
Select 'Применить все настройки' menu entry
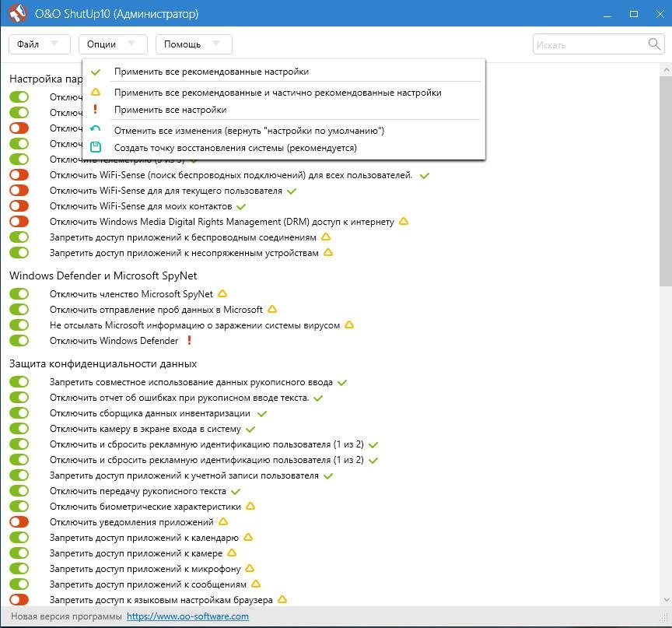pos(284,109)
